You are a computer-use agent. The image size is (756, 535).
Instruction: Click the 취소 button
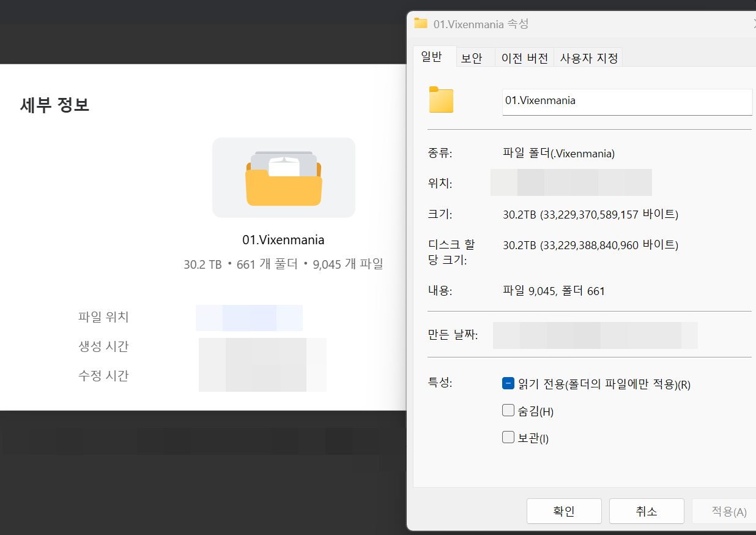(647, 511)
